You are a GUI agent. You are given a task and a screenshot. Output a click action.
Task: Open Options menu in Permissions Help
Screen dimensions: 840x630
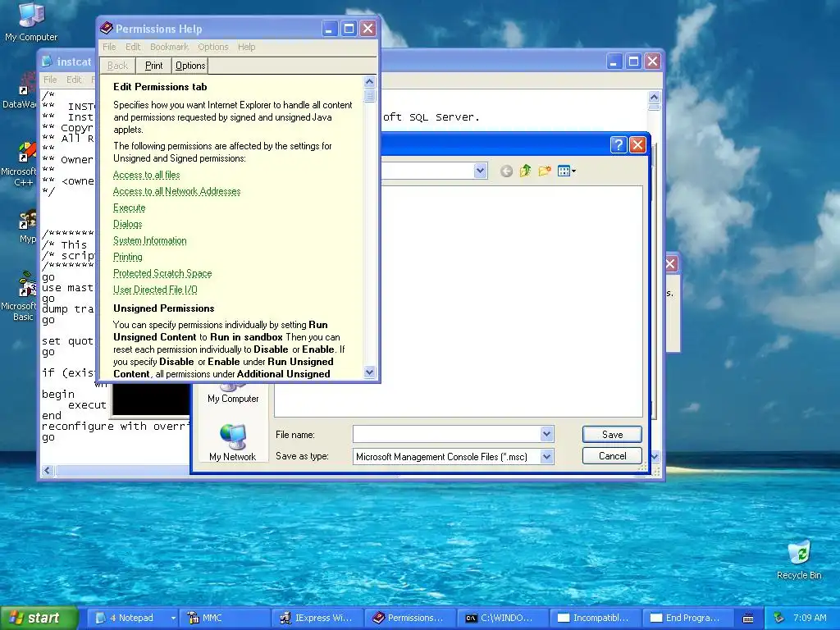213,47
